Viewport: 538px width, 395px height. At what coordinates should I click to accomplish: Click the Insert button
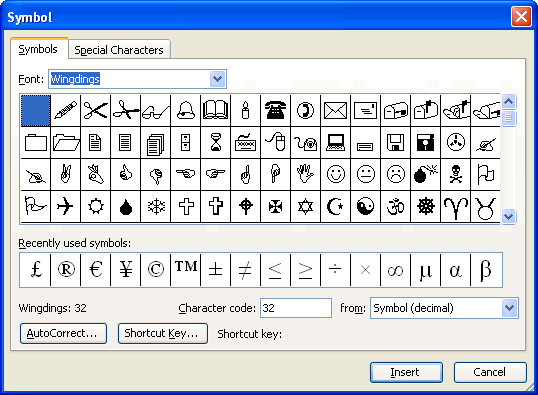click(406, 372)
